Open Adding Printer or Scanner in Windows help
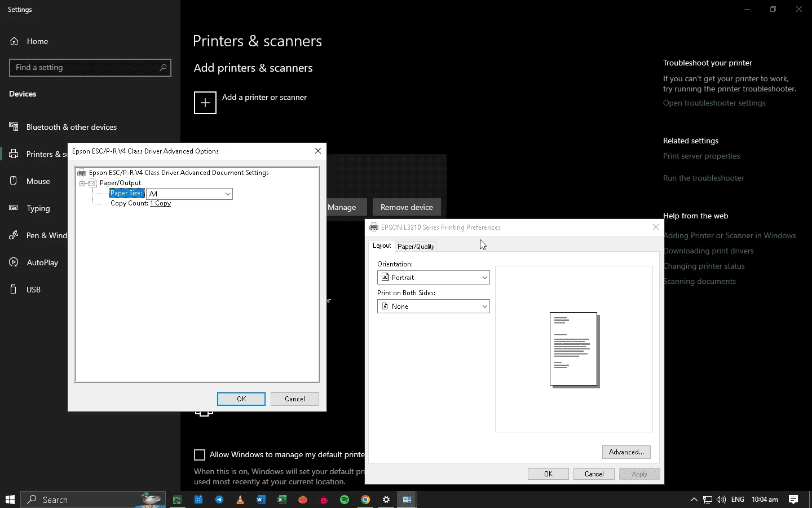812x508 pixels. (x=730, y=236)
